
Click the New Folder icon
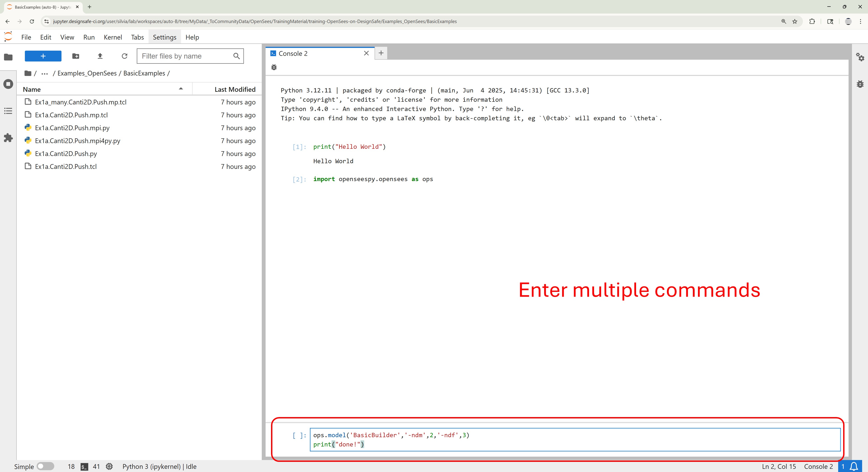(x=75, y=56)
